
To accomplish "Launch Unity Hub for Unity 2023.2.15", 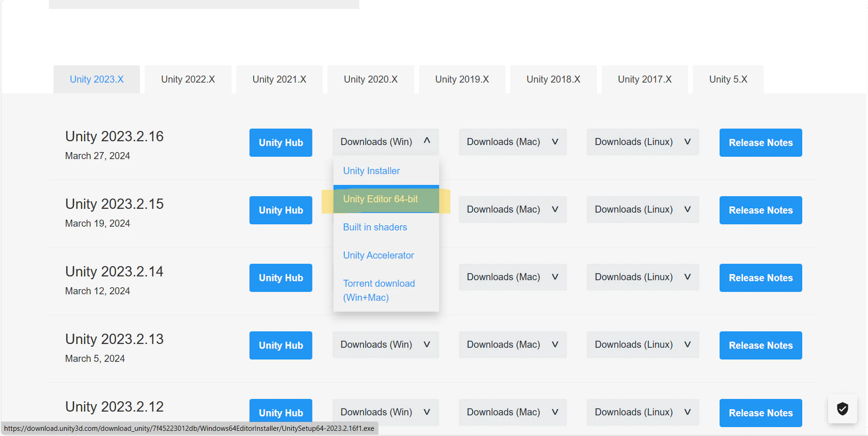I will pyautogui.click(x=281, y=210).
